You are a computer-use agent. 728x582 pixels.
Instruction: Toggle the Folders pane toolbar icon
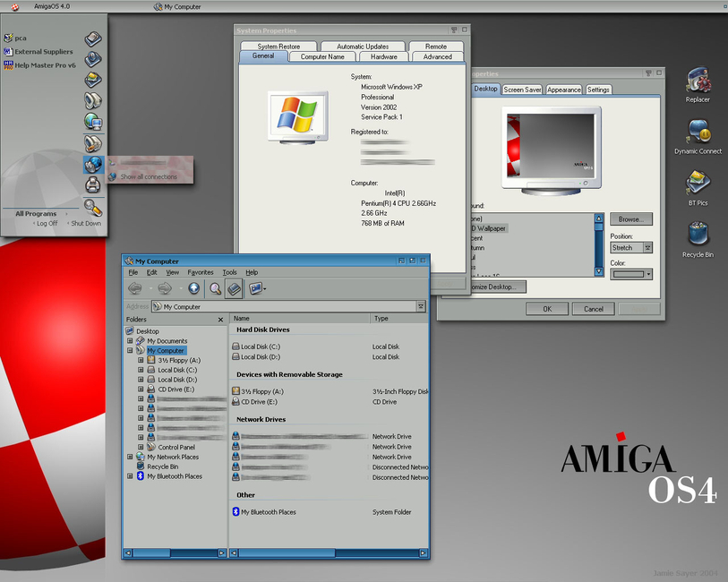pyautogui.click(x=234, y=288)
